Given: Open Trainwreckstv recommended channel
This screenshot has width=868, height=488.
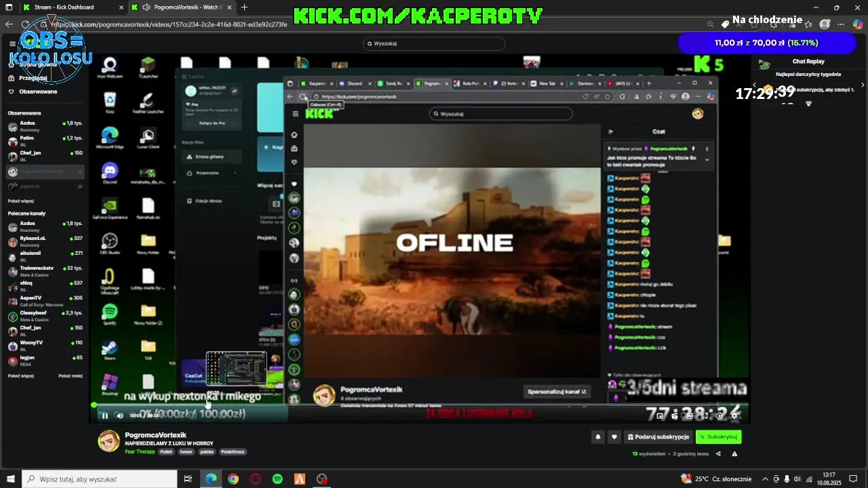Looking at the screenshot, I should coord(45,271).
